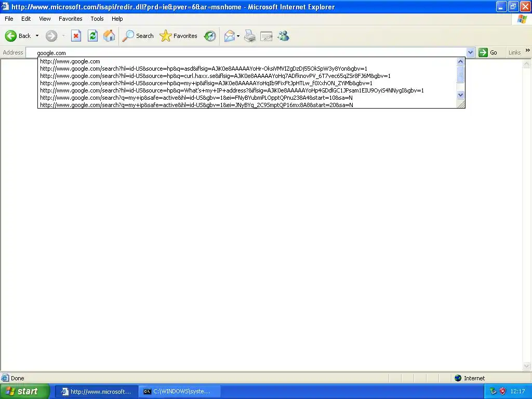Select the suggestion ending start=10&sa=N
The image size is (532, 399).
coord(247,98)
